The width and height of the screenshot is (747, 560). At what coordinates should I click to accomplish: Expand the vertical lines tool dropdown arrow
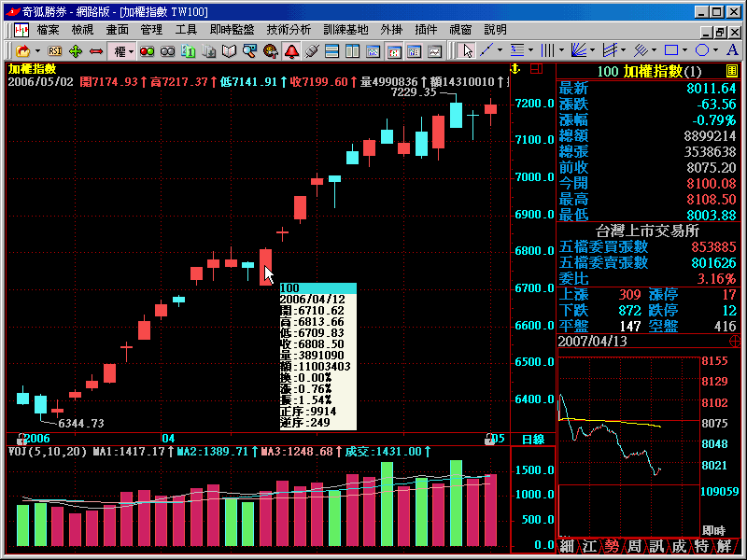(562, 50)
